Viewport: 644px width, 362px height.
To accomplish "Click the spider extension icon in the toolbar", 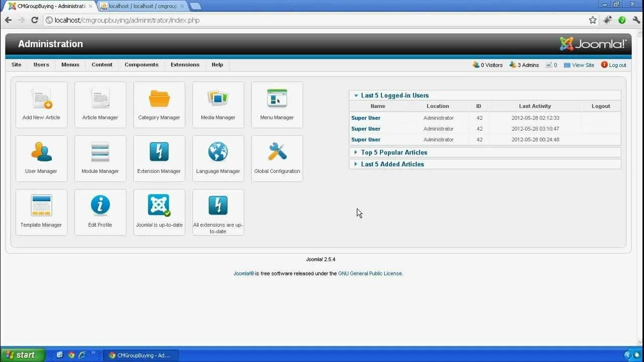I will (x=608, y=20).
